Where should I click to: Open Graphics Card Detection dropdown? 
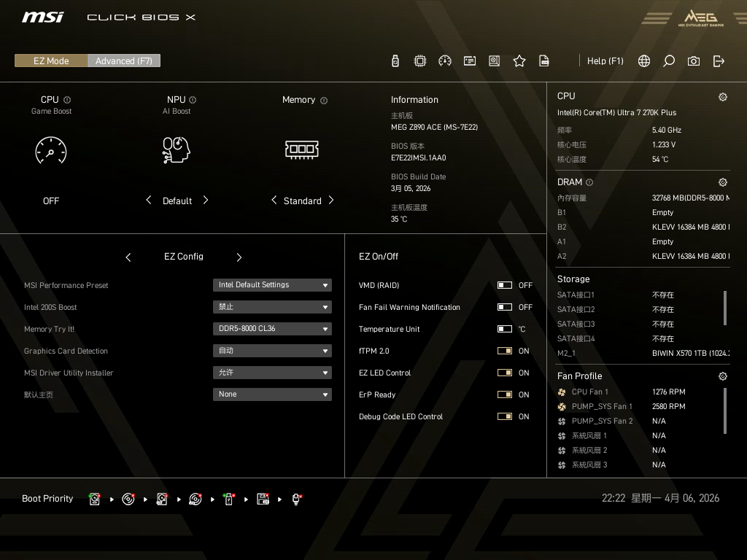tap(272, 351)
